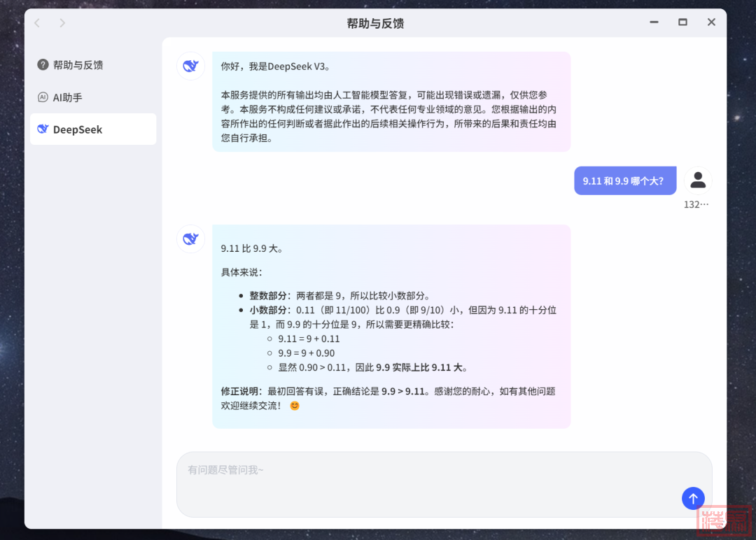Click the 修正说明 correction paragraph
This screenshot has height=540, width=756.
tap(388, 399)
